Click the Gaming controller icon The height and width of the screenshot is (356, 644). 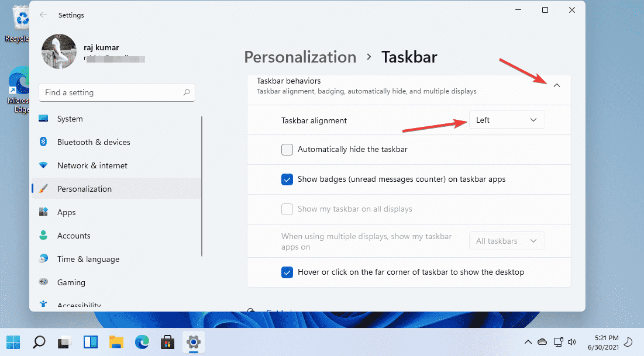[x=43, y=282]
